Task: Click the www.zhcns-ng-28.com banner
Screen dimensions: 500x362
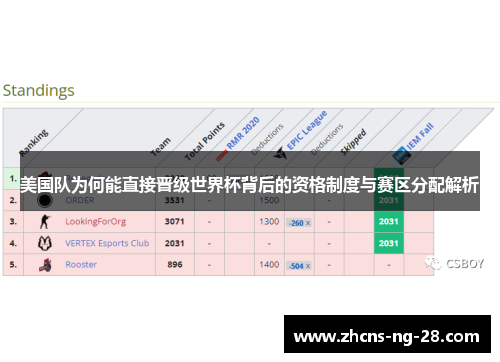Action: 387,334
